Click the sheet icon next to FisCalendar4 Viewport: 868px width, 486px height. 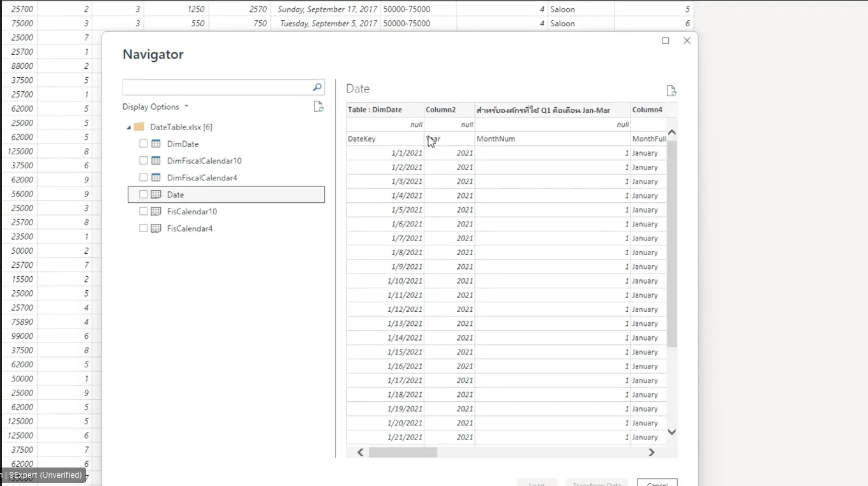pos(156,228)
